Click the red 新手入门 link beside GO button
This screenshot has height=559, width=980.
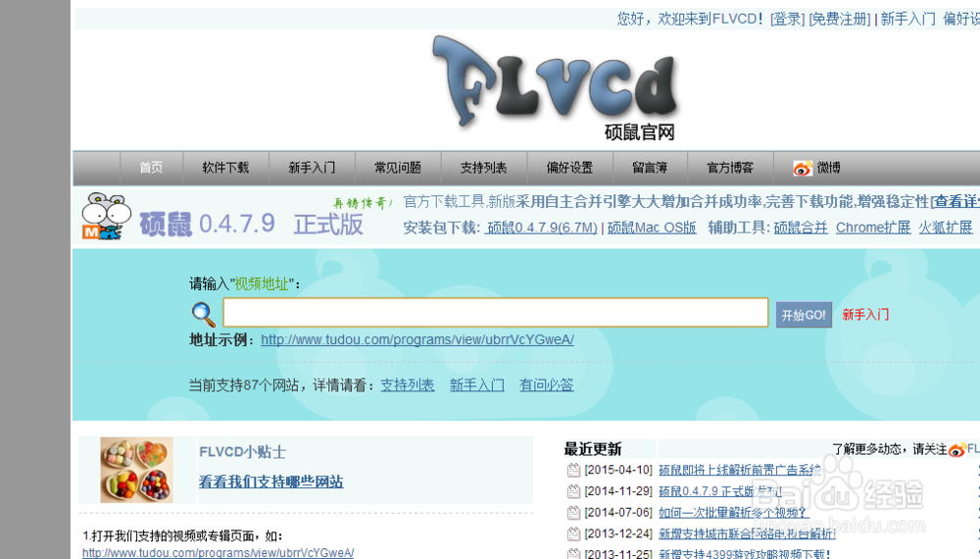point(865,315)
